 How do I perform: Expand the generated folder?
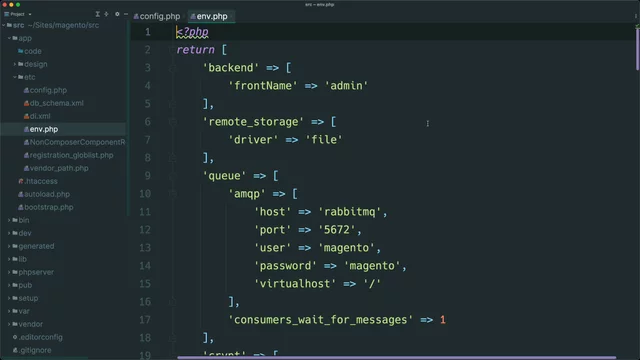pos(9,247)
